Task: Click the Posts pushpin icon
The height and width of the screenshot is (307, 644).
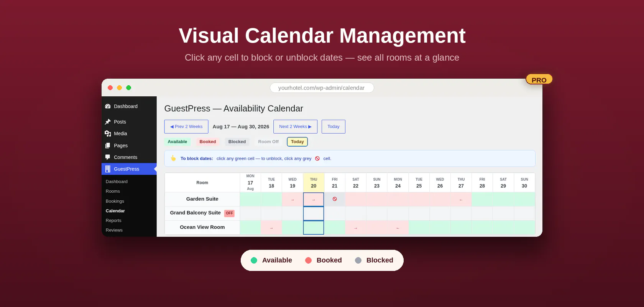Action: pyautogui.click(x=108, y=122)
